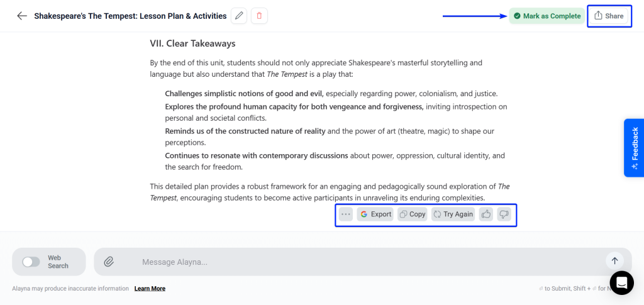
Task: Go back using the left arrow
Action: 22,16
